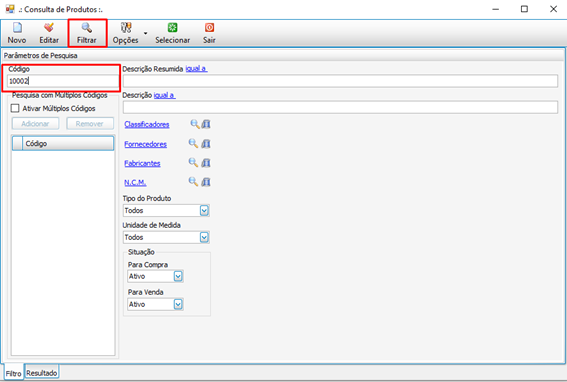Open the N.C.M. link
Image resolution: width=567 pixels, height=382 pixels.
pyautogui.click(x=135, y=182)
